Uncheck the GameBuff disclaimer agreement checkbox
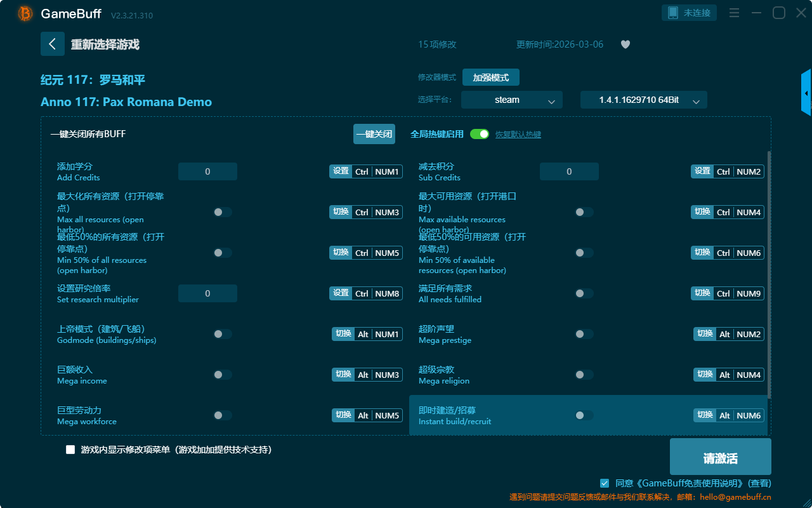The width and height of the screenshot is (812, 508). tap(605, 483)
